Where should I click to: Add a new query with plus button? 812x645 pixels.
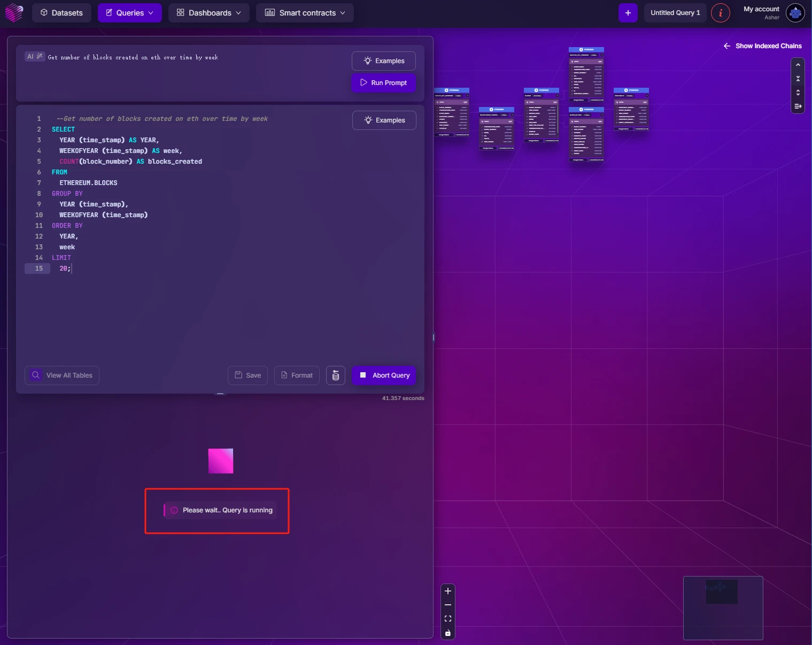coord(628,13)
